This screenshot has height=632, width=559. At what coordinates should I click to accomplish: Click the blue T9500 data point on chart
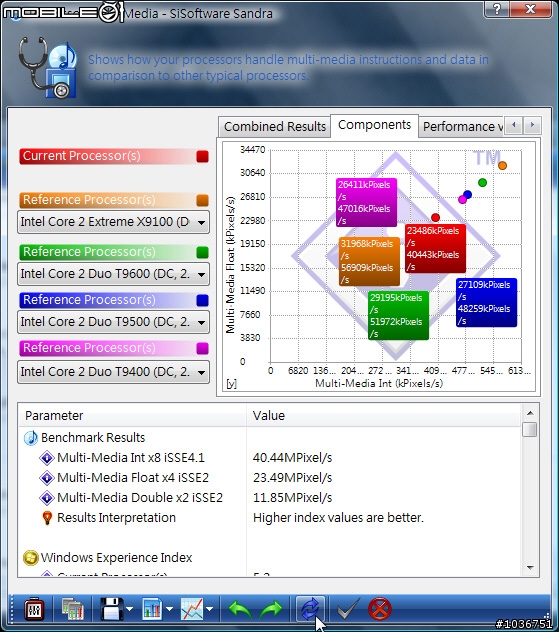tap(468, 195)
